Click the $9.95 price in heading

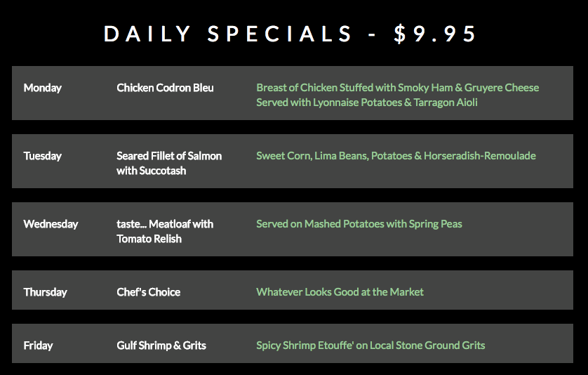[435, 34]
